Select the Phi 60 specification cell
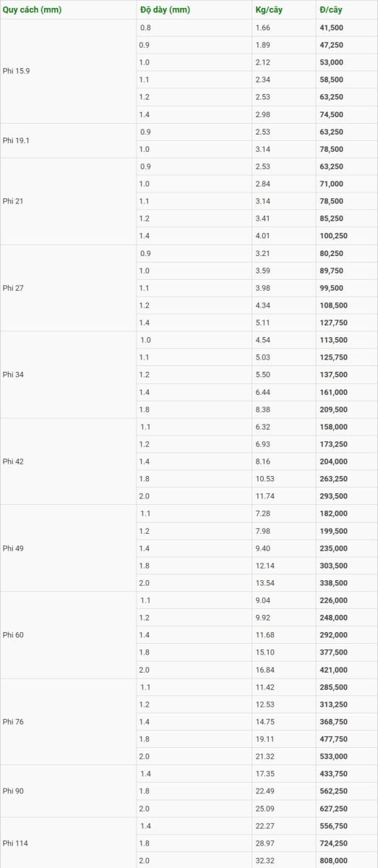378x868 pixels. tap(68, 635)
